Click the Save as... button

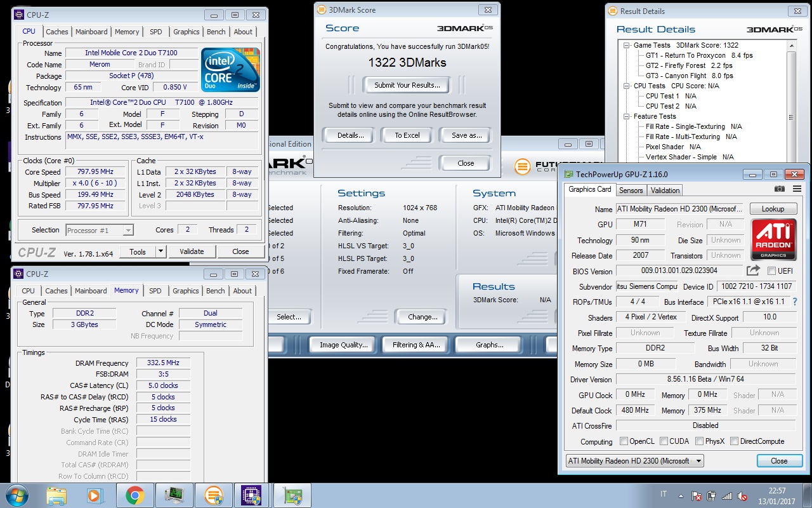coord(466,135)
